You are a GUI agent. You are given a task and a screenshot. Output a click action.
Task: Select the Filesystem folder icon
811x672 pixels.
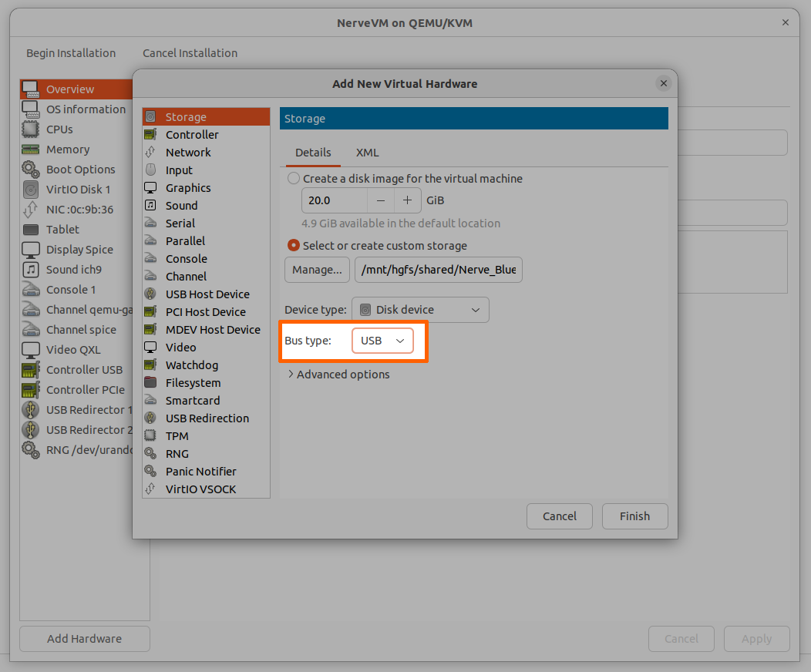tap(150, 383)
